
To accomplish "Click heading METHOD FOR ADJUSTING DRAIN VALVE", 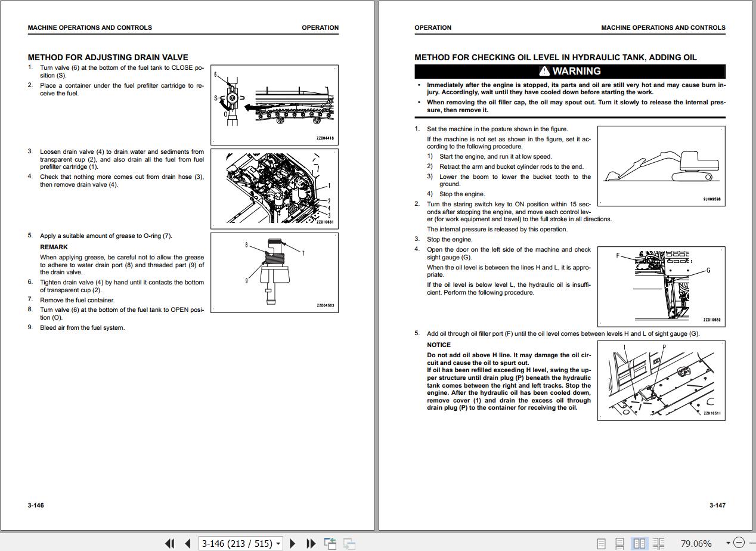I will pyautogui.click(x=108, y=57).
